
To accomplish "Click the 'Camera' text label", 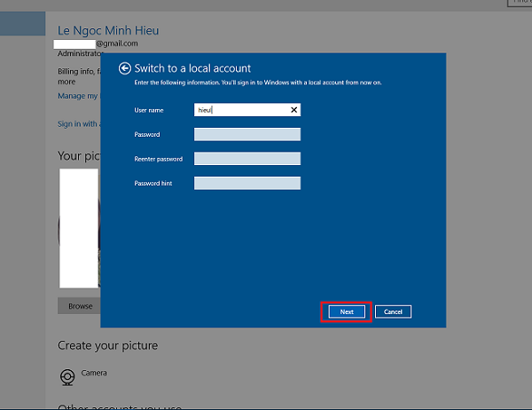I will tap(94, 373).
